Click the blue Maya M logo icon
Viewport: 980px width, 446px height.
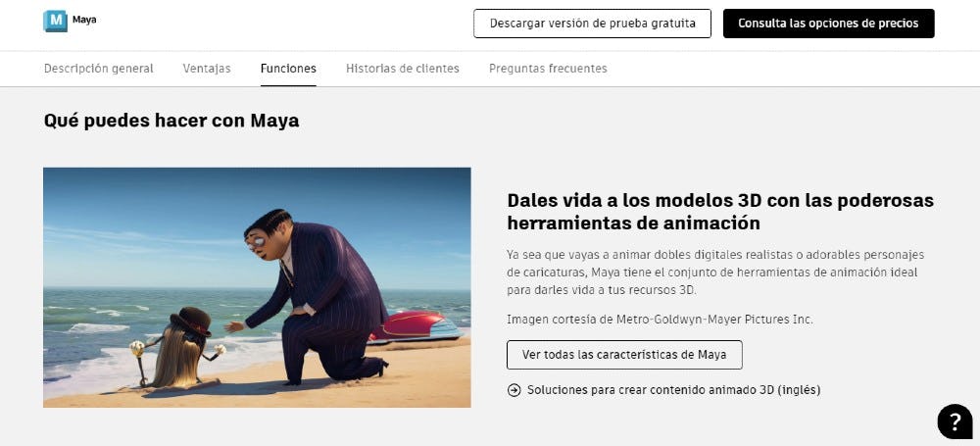click(55, 21)
